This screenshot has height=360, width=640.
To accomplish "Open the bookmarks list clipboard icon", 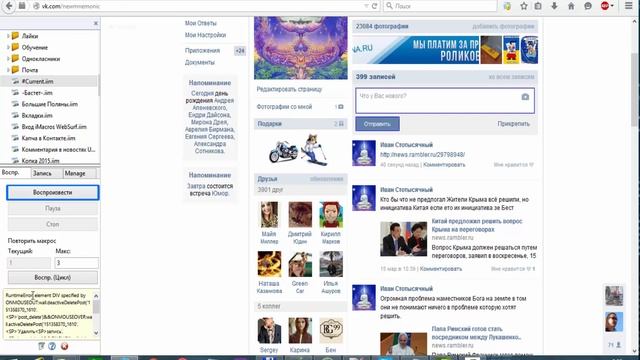I will point(538,6).
